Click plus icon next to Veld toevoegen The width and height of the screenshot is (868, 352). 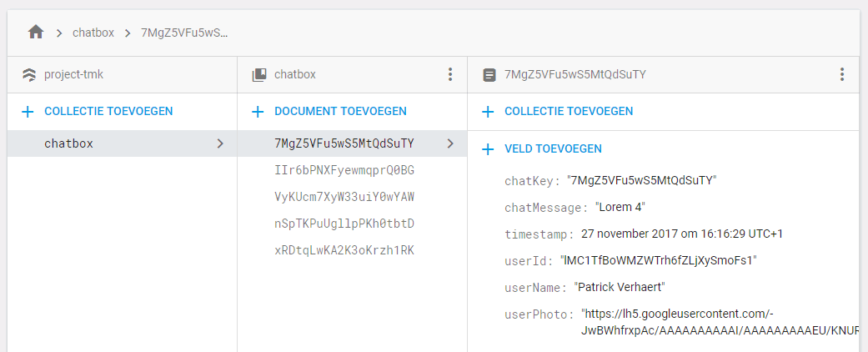coord(488,149)
